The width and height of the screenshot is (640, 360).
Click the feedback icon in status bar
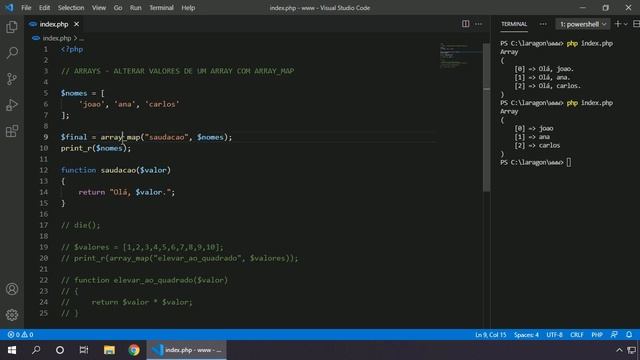pos(614,335)
